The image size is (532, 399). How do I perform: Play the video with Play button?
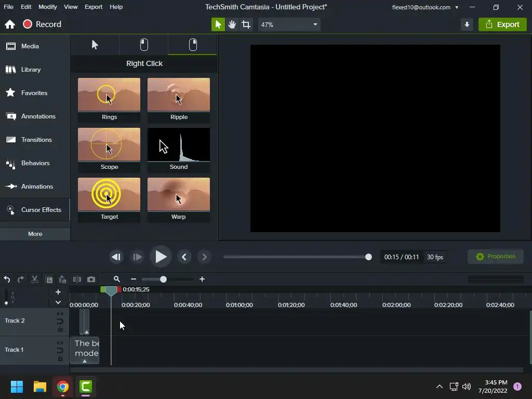pos(161,257)
